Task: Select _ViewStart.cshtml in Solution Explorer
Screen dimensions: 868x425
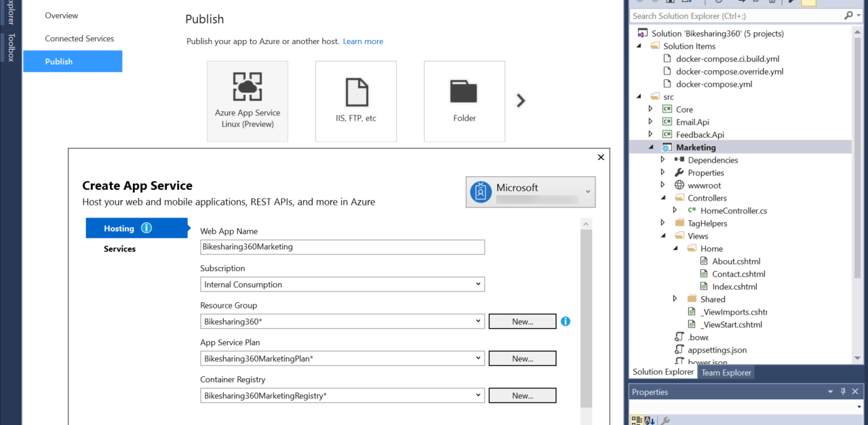Action: click(x=731, y=325)
